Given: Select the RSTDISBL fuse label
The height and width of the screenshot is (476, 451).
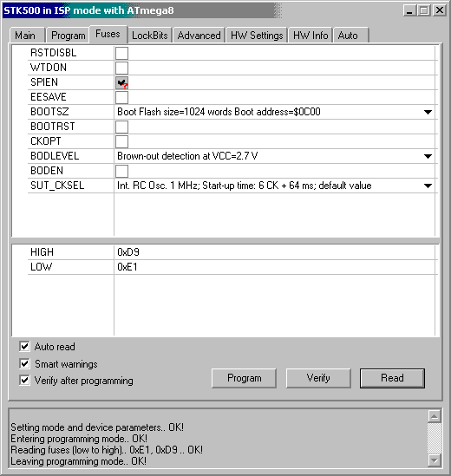Looking at the screenshot, I should (x=54, y=53).
